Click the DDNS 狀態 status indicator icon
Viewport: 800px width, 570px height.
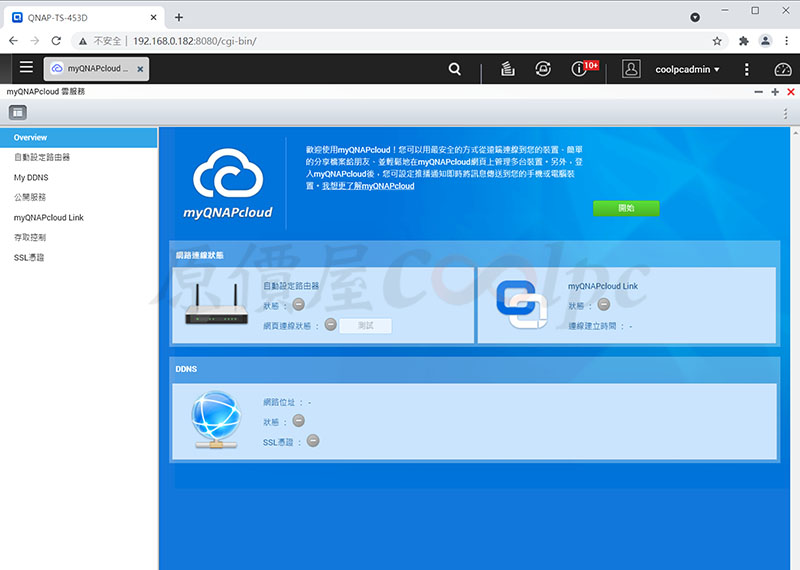point(298,421)
